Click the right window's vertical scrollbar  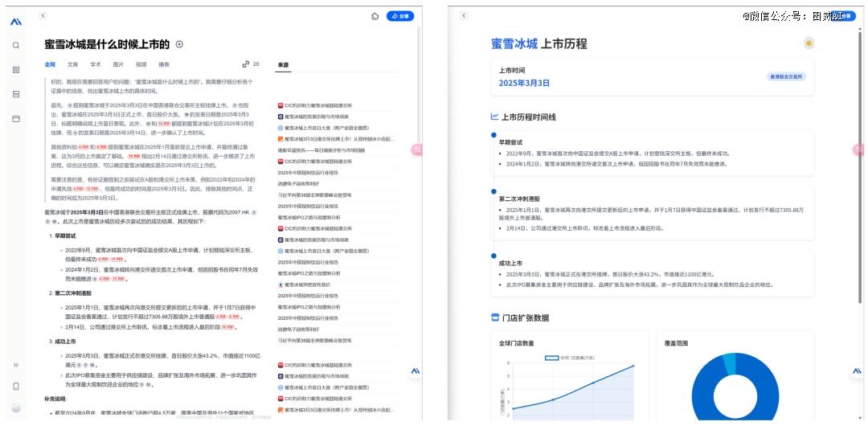click(x=860, y=166)
